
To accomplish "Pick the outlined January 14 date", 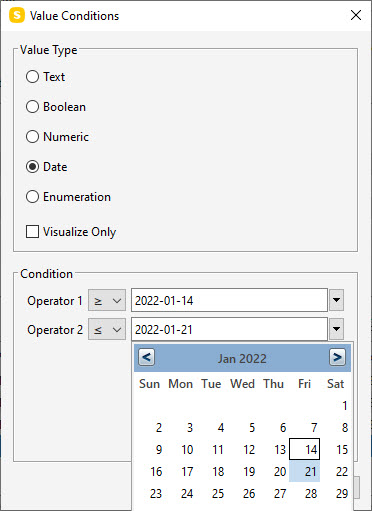I will click(x=304, y=449).
